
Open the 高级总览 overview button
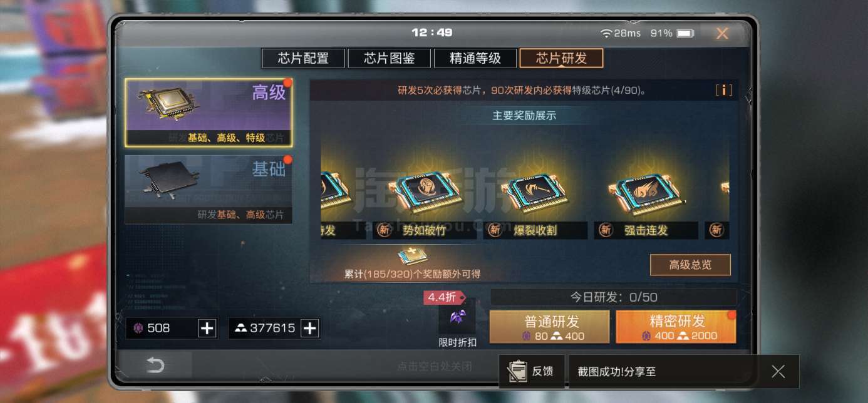coord(690,265)
